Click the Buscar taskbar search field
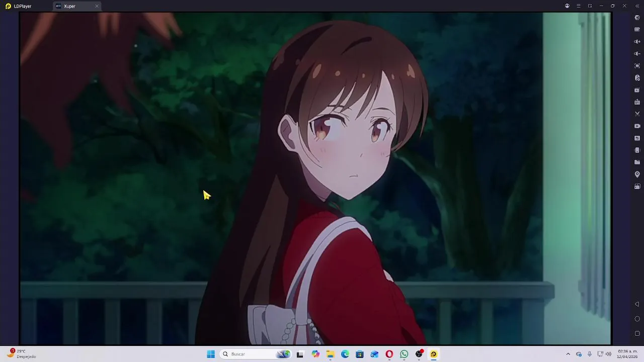This screenshot has width=644, height=362. click(x=256, y=354)
